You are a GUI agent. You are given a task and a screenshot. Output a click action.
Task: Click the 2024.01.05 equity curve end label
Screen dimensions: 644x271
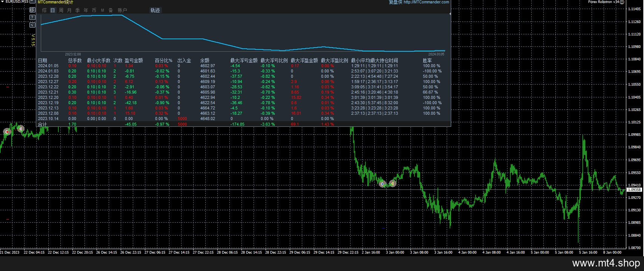pyautogui.click(x=436, y=54)
